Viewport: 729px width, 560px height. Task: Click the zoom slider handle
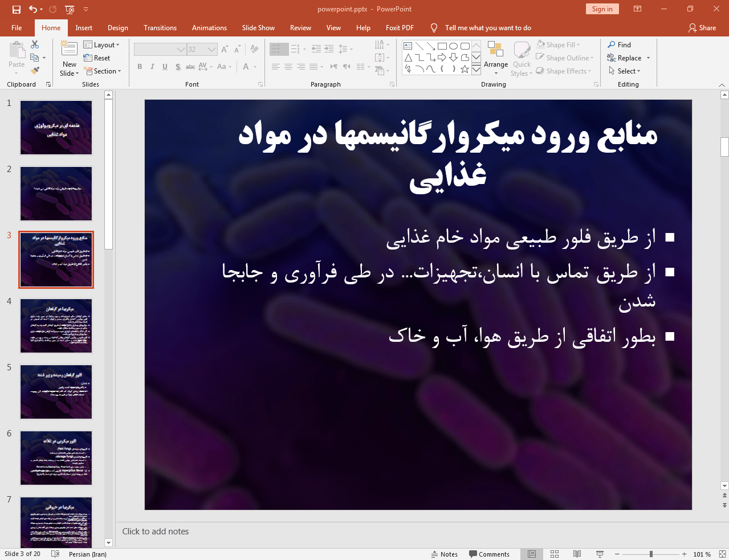(651, 554)
